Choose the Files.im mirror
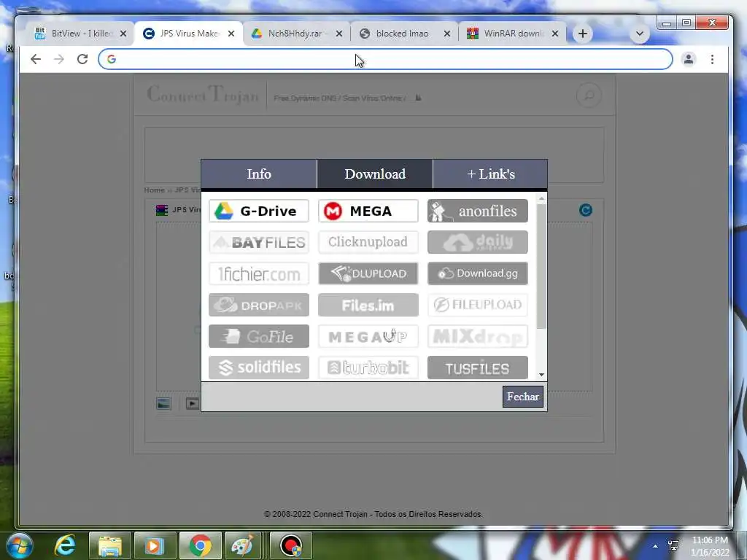747x560 pixels. pyautogui.click(x=368, y=305)
